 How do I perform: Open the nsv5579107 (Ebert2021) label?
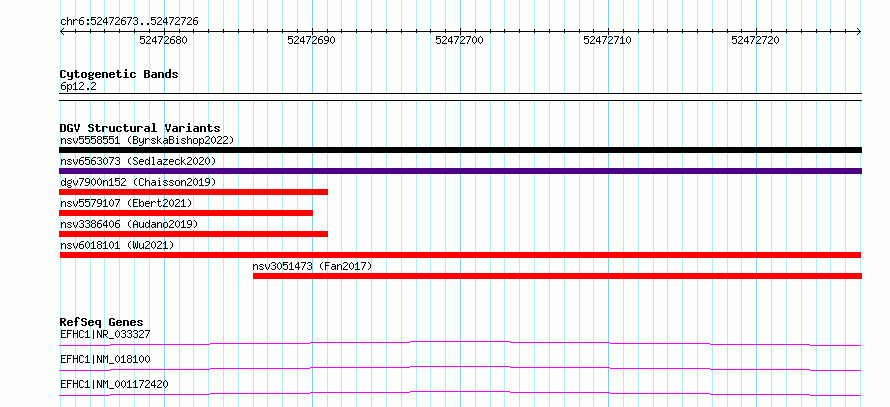pyautogui.click(x=126, y=203)
